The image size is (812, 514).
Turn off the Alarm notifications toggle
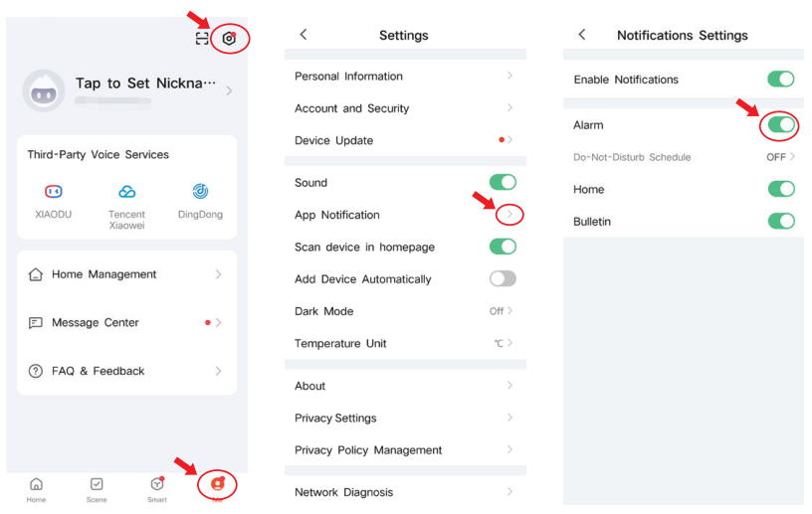pos(781,125)
